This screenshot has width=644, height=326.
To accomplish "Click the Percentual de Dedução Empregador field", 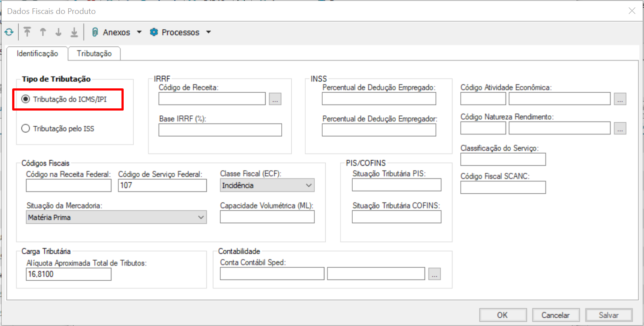I will (379, 130).
